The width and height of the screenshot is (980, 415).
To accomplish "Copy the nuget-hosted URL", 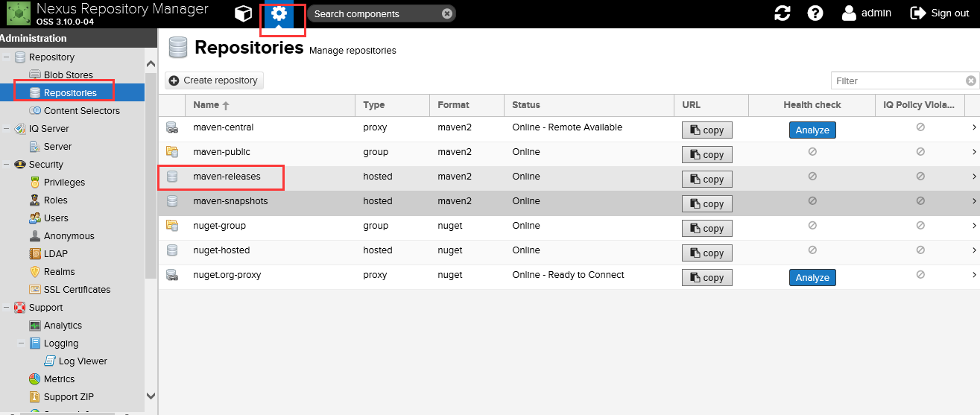I will point(707,253).
